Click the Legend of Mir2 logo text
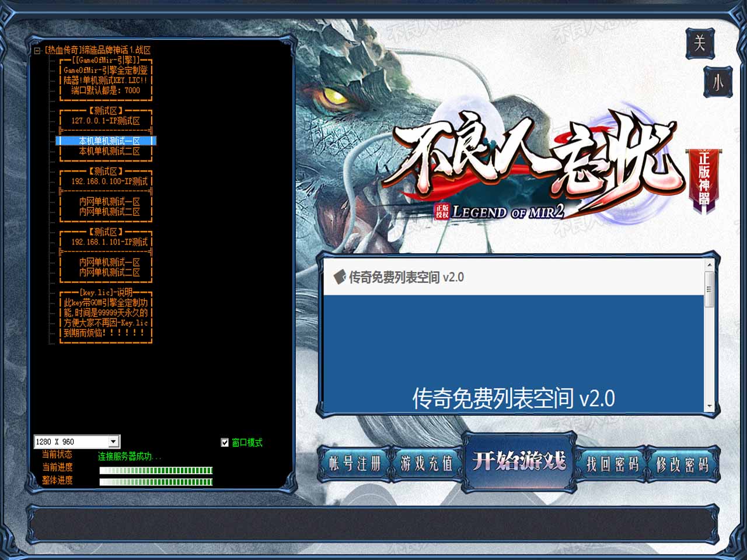The image size is (747, 560). click(508, 212)
